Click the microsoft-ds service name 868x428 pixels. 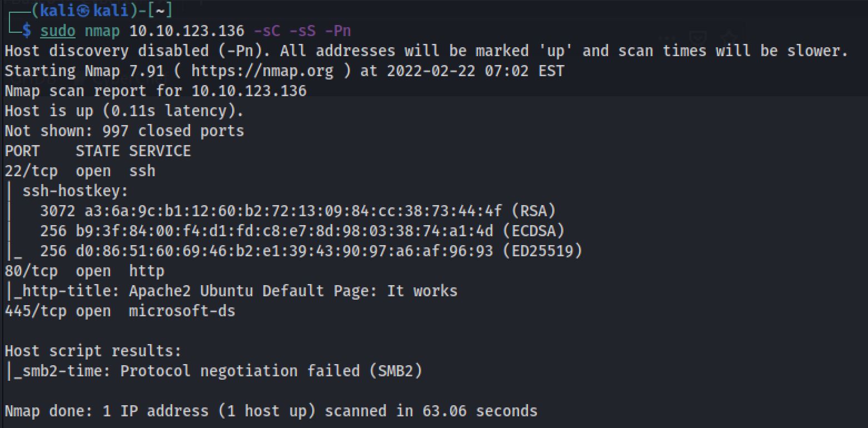coord(182,311)
